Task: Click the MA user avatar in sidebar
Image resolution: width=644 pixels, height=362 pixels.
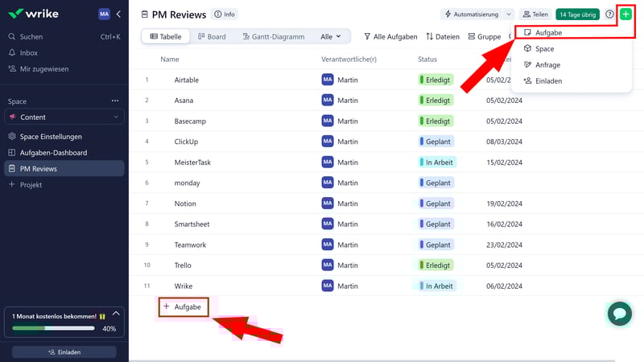Action: pyautogui.click(x=104, y=14)
